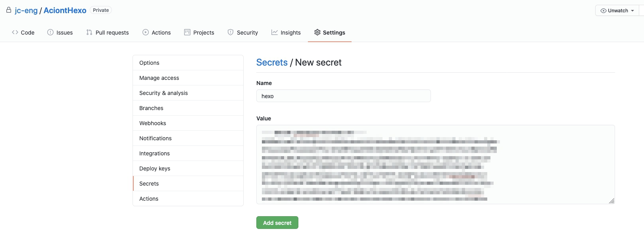
Task: Click inside the secret Value textarea
Action: pyautogui.click(x=435, y=165)
